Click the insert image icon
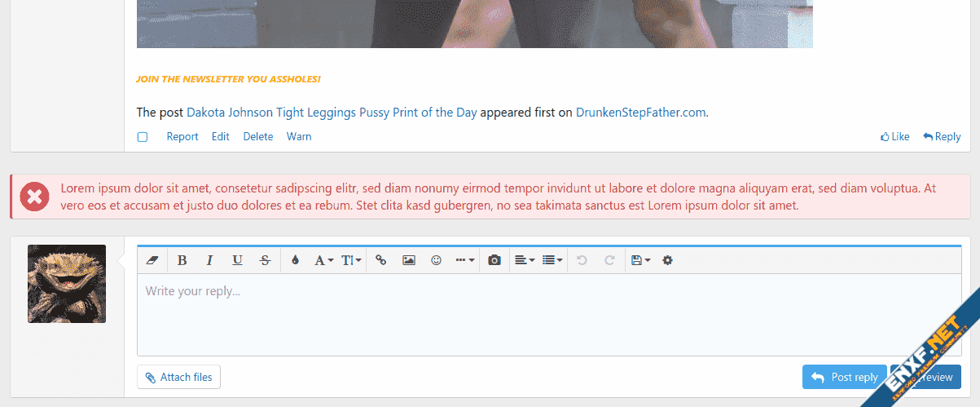Screen dimensions: 980x407 409,260
